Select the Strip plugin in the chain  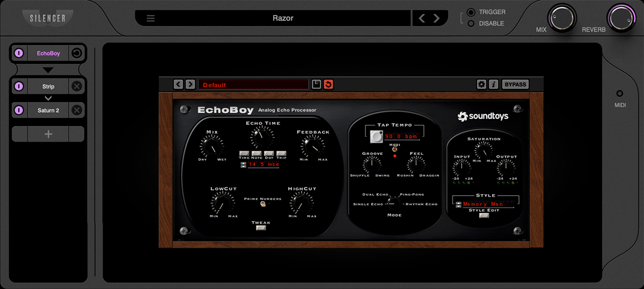[48, 86]
